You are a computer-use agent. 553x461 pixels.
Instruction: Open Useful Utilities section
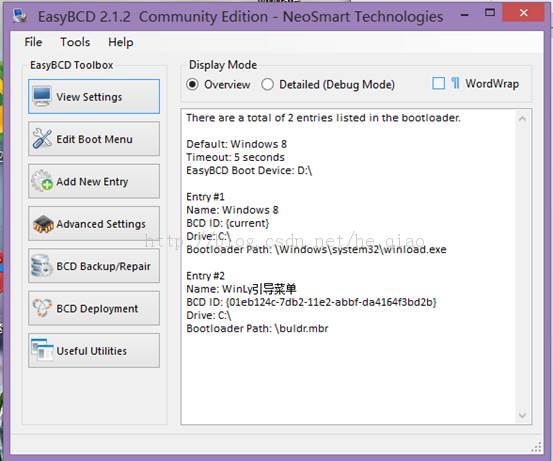pyautogui.click(x=94, y=351)
